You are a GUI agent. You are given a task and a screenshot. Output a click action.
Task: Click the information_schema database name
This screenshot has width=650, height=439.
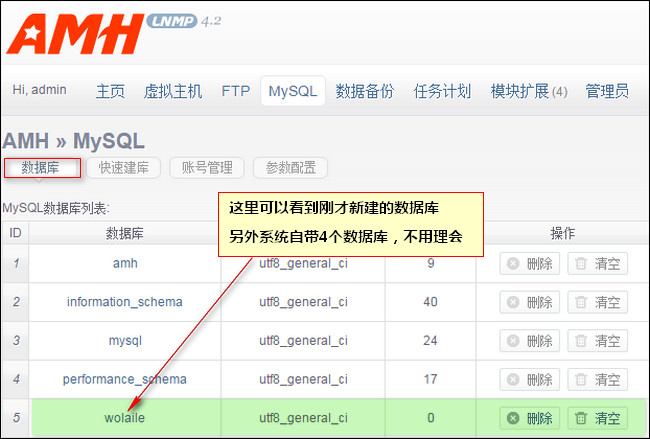click(125, 302)
